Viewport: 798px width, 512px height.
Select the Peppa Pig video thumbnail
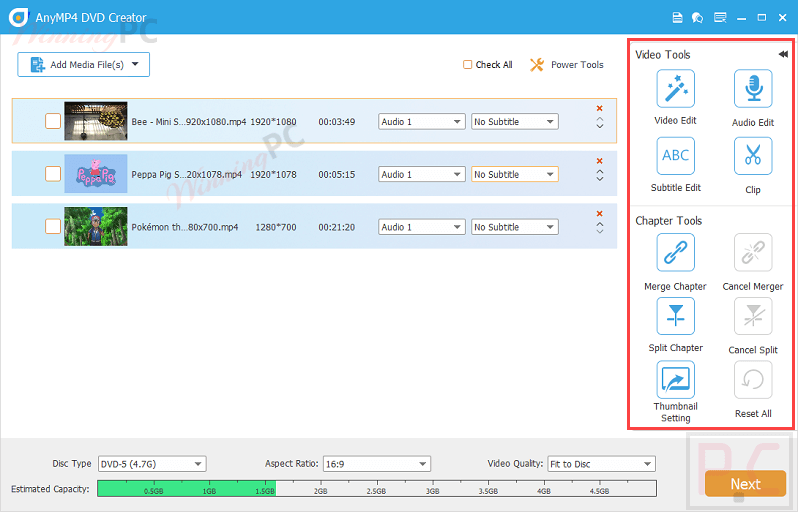click(96, 174)
